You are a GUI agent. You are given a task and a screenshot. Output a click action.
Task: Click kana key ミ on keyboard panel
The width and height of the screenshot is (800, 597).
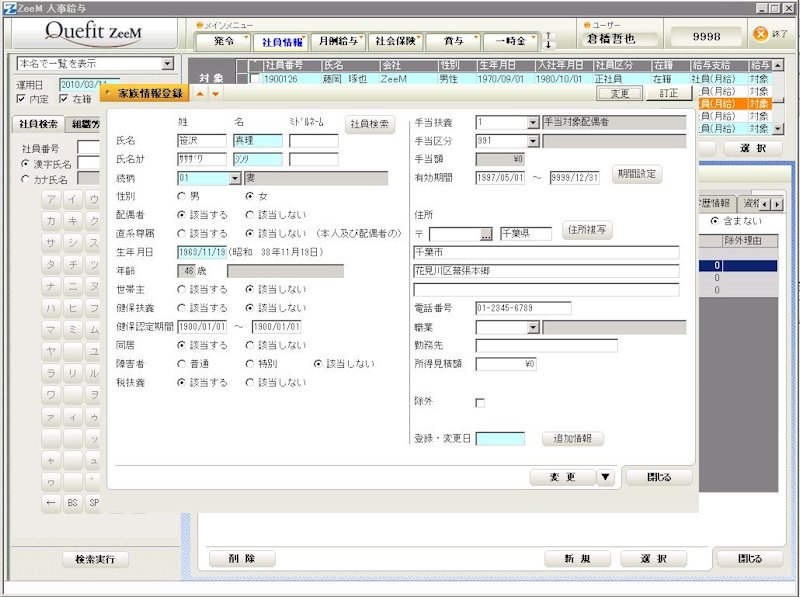tap(72, 330)
